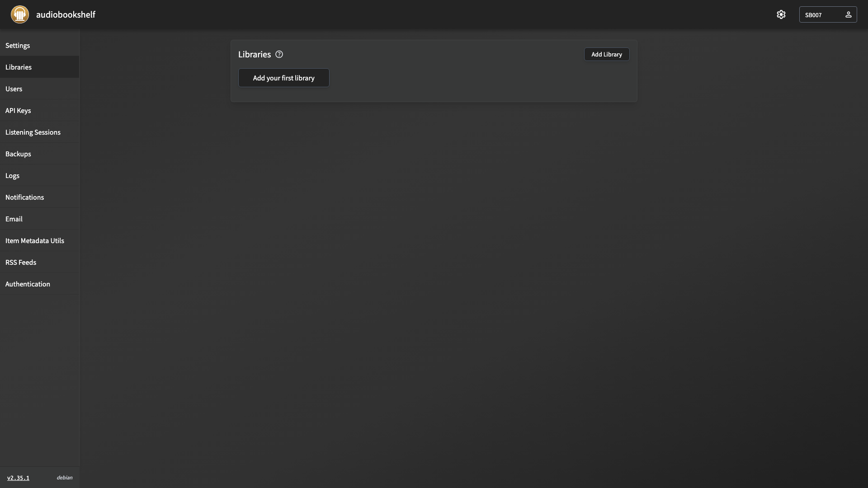Go to Email settings
Screen dimensions: 868x488
coord(40,219)
